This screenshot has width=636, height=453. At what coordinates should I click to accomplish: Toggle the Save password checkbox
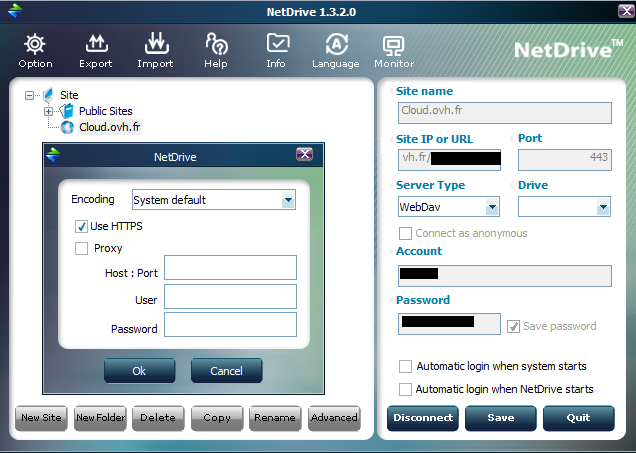[x=513, y=326]
